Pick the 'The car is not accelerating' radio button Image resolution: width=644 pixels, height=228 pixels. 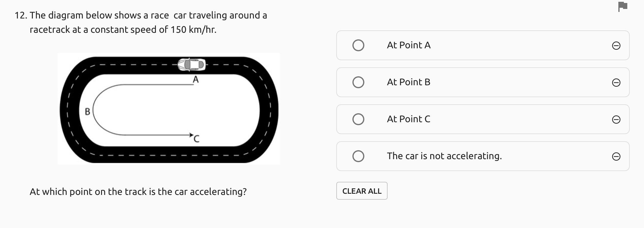click(358, 156)
